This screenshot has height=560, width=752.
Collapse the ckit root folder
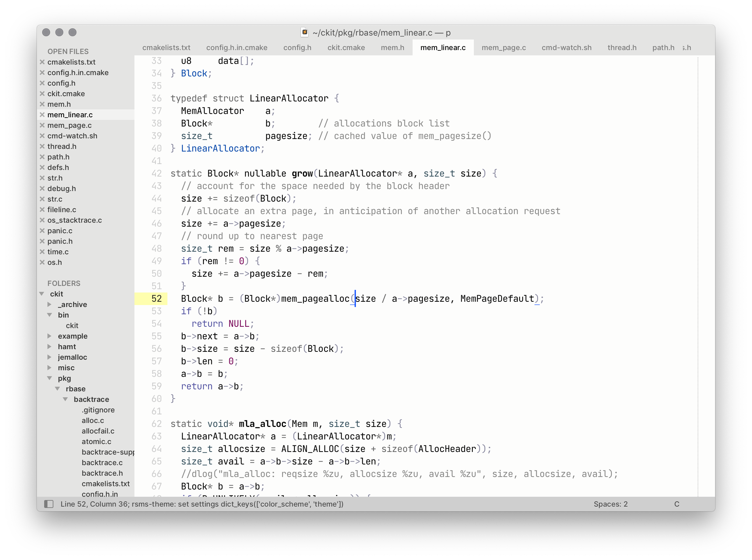click(x=42, y=294)
